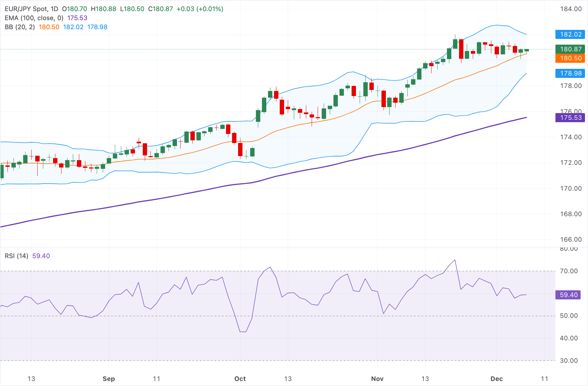Select the 180.50 middle band price tag
Viewport: 588px width, 386px height.
[570, 58]
